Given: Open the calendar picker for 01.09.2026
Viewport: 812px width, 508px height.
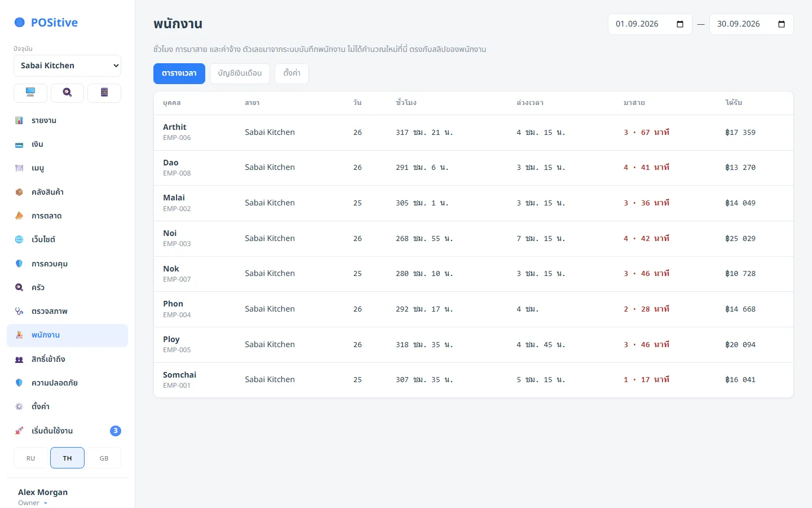Looking at the screenshot, I should click(x=680, y=24).
